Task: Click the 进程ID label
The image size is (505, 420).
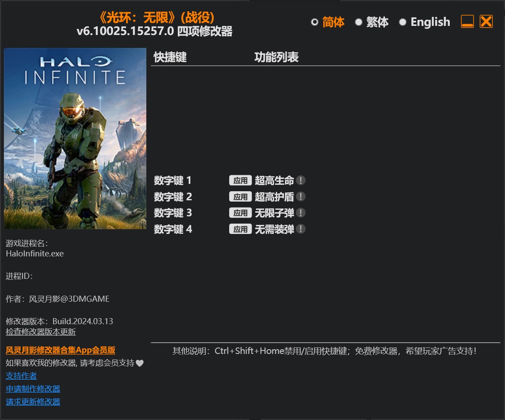Action: pyautogui.click(x=19, y=276)
